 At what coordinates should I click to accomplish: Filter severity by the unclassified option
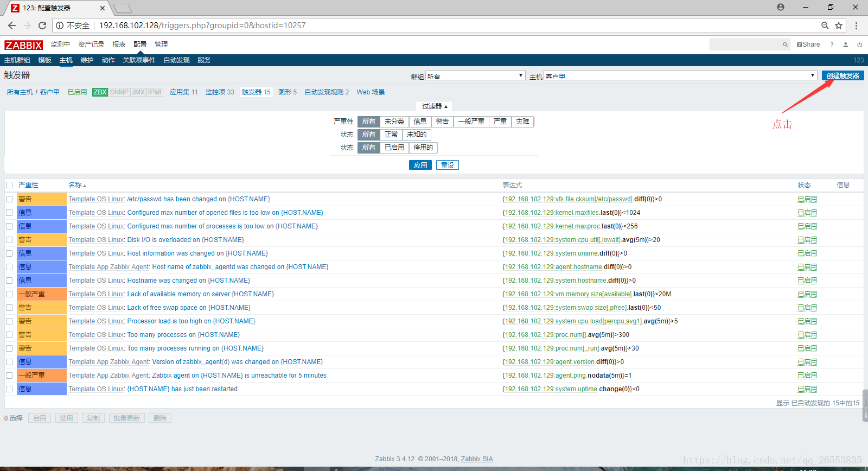[x=394, y=122]
